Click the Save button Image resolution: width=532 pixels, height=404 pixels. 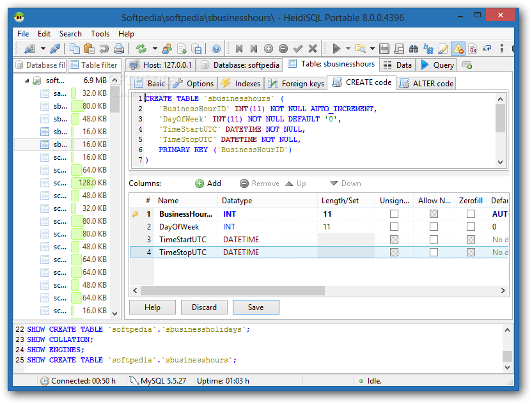[256, 307]
